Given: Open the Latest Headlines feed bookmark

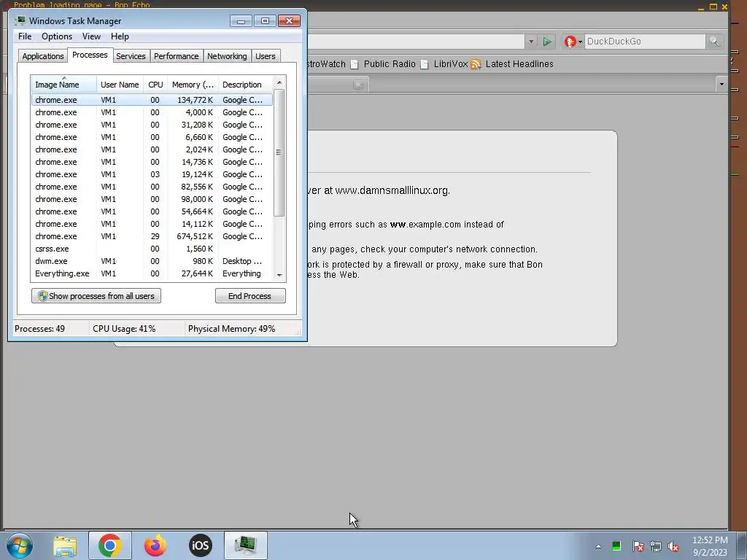Looking at the screenshot, I should point(512,64).
